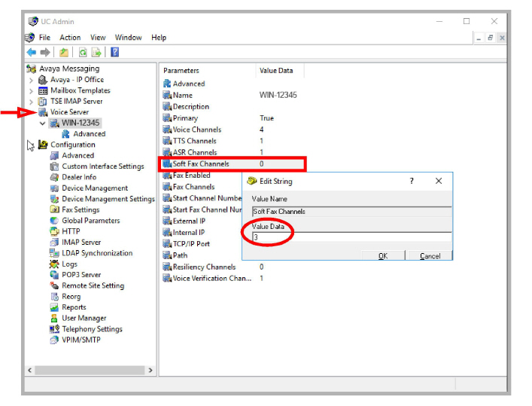Click the Configuration folder icon
Viewport: 532px width, 406px height.
pyautogui.click(x=43, y=145)
